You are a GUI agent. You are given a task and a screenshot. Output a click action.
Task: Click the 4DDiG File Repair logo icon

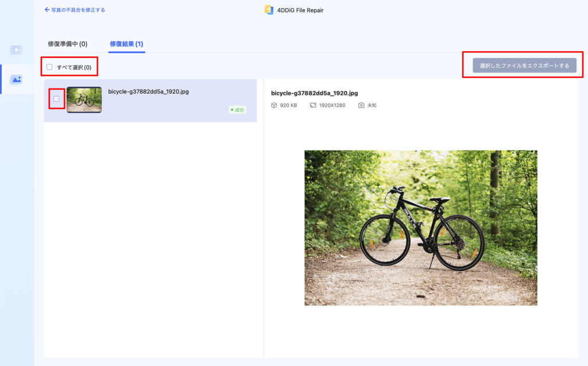269,10
